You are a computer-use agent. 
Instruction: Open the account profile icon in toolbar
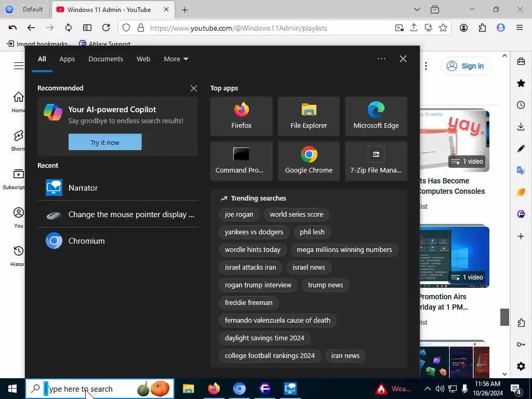tap(463, 28)
